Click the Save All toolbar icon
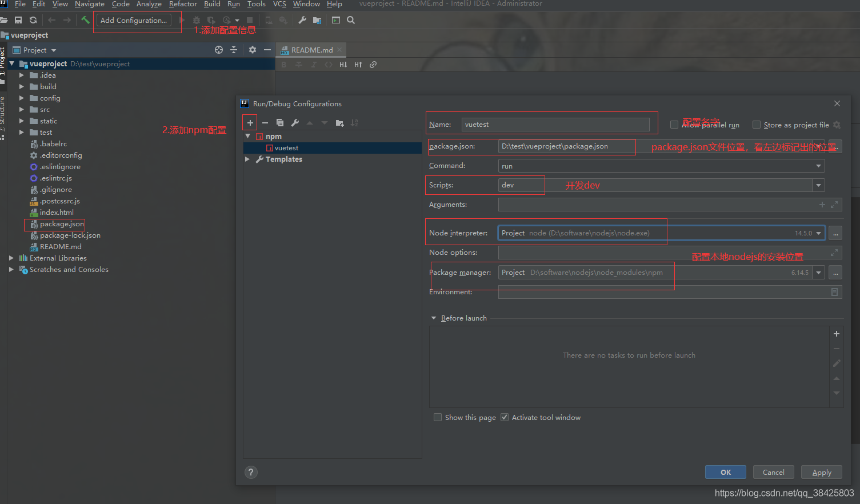Image resolution: width=860 pixels, height=504 pixels. tap(18, 20)
